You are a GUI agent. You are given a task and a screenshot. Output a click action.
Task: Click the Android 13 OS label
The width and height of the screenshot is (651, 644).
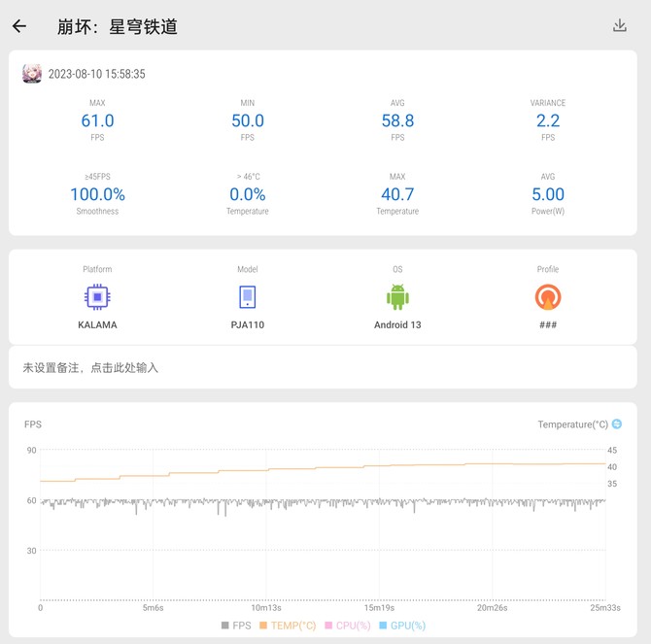[397, 324]
